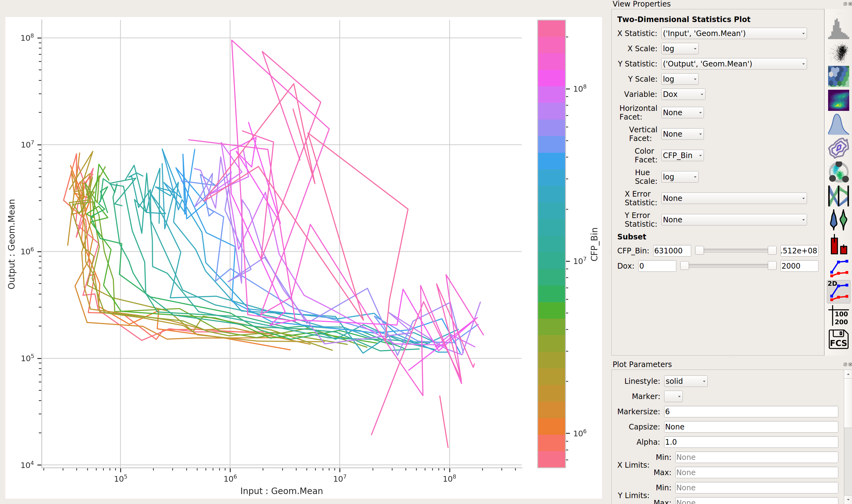Select the Bar chart icon
The height and width of the screenshot is (504, 852).
[838, 244]
